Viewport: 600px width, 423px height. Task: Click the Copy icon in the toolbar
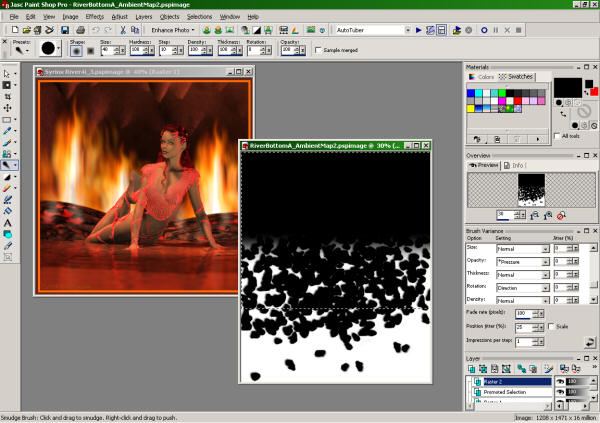(135, 30)
